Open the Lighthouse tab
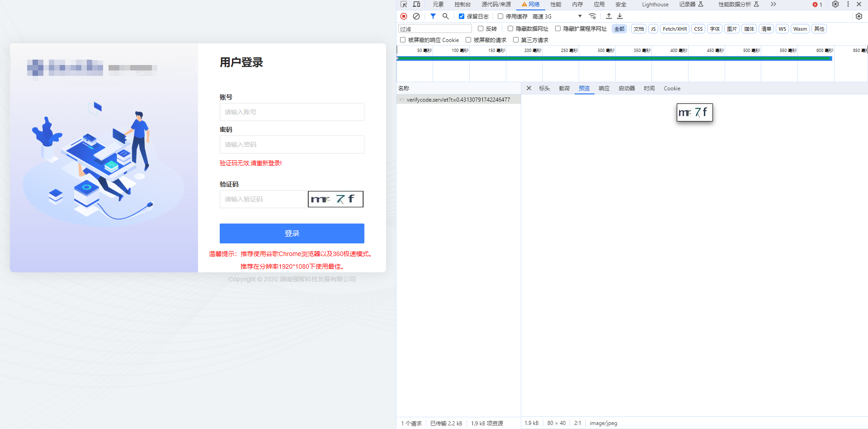The image size is (868, 429). point(655,5)
